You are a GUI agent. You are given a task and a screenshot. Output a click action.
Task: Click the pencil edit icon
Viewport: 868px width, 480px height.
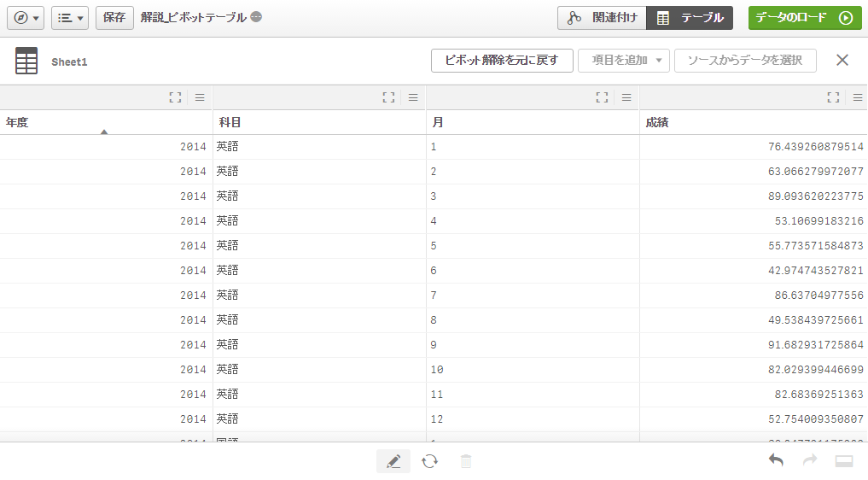click(x=393, y=461)
